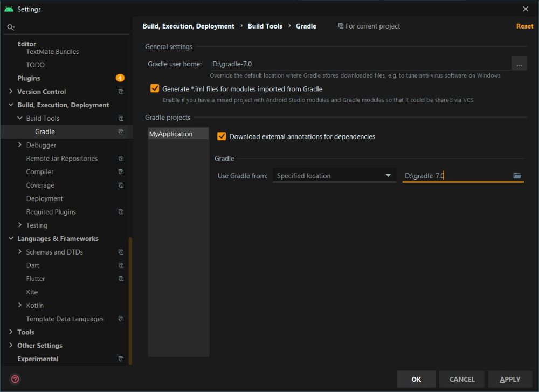Uncheck Download external annotations for dependencies
Viewport: 539px width, 392px height.
point(222,136)
